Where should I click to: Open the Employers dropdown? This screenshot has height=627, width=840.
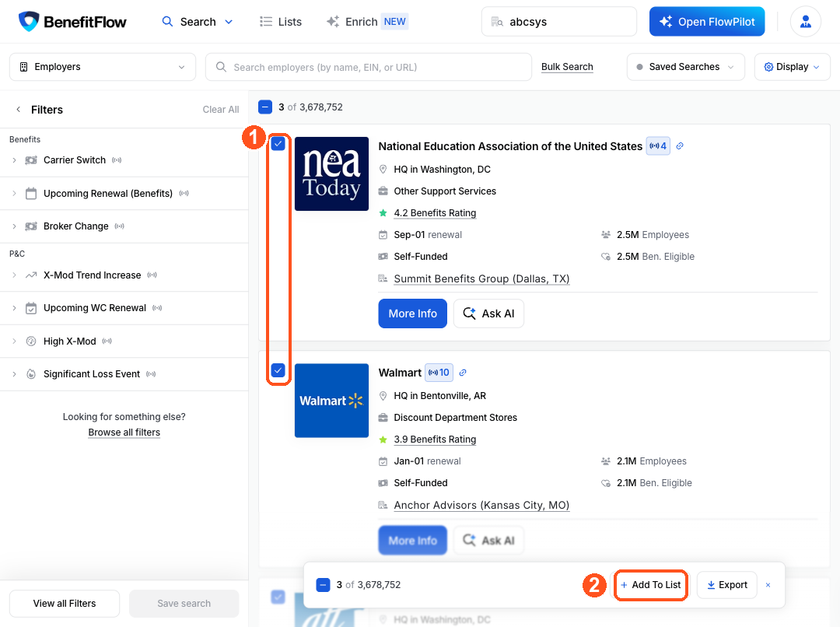click(x=103, y=67)
